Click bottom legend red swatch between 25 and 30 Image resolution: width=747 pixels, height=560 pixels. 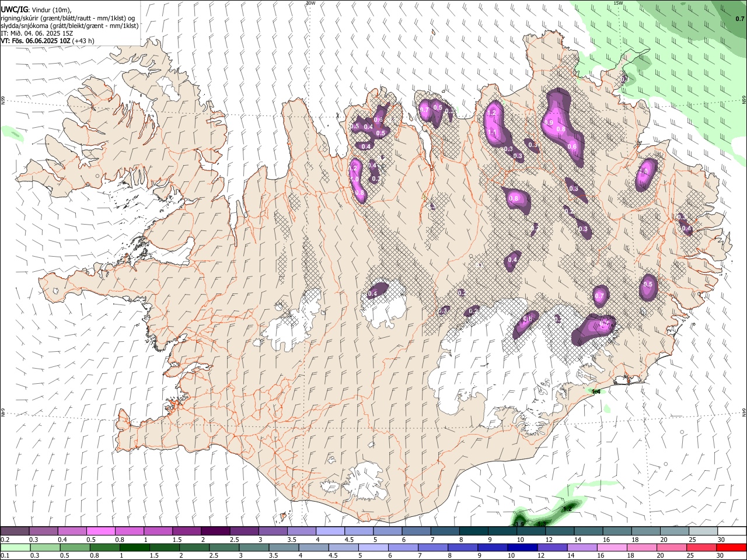[703, 548]
